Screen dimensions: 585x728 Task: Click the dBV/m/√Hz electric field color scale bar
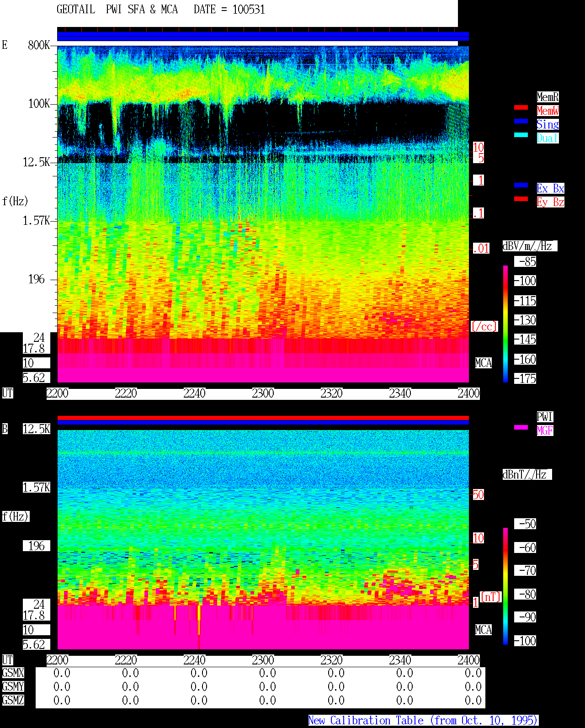[505, 324]
